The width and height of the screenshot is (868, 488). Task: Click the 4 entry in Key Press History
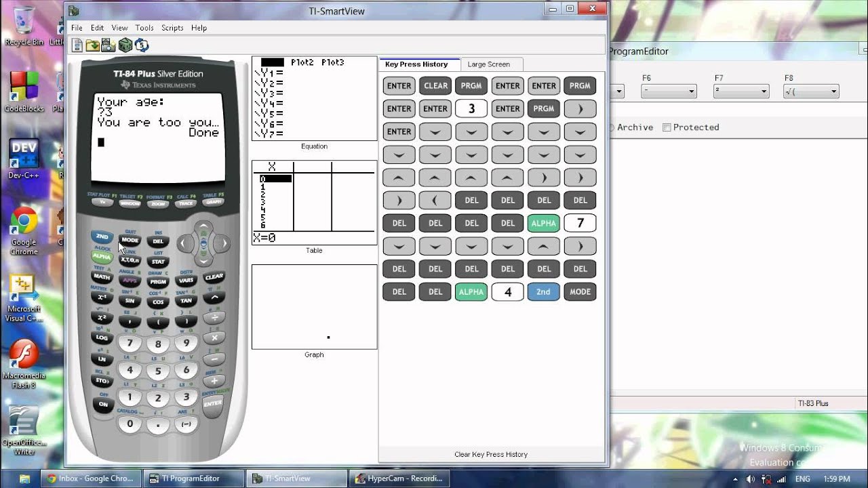[508, 292]
